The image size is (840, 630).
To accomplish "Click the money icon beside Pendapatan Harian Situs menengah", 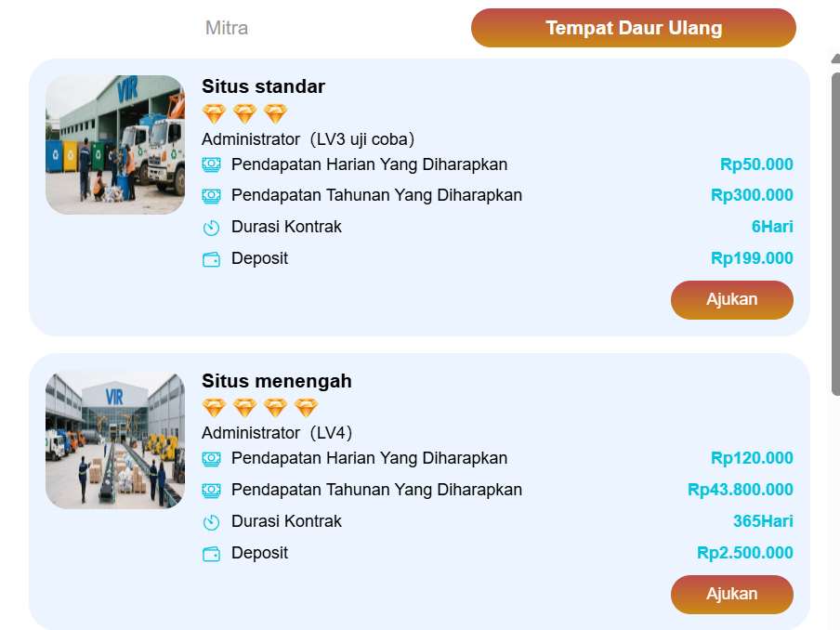I will click(x=212, y=458).
